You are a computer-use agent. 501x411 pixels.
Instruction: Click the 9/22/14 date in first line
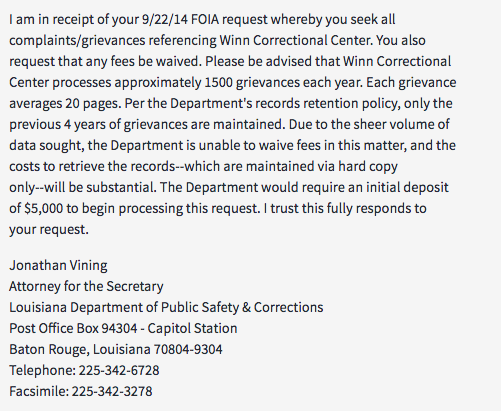coord(165,20)
